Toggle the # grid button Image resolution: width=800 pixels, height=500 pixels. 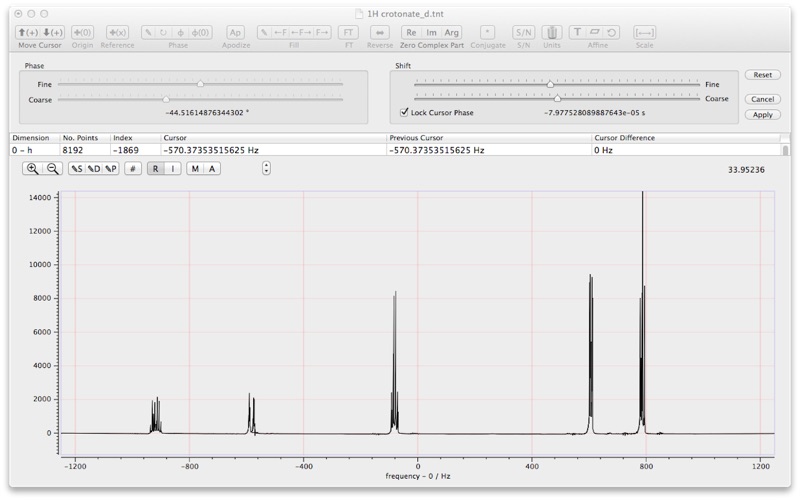(133, 169)
